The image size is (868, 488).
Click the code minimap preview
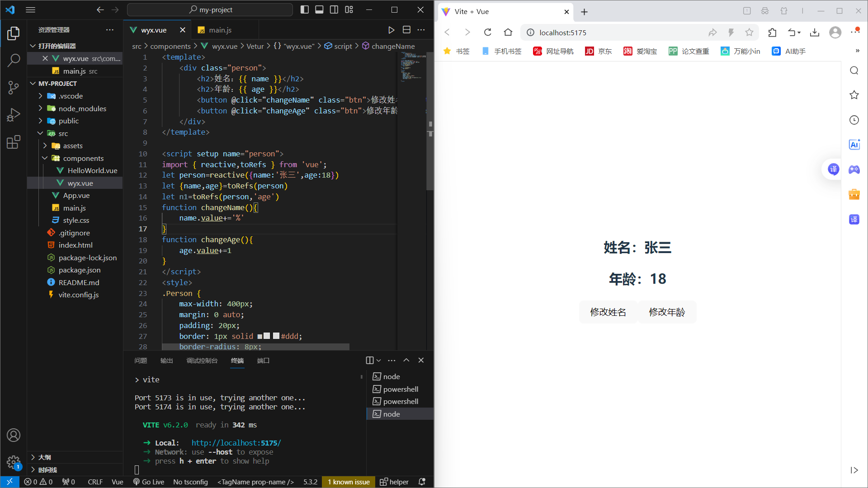(x=411, y=67)
